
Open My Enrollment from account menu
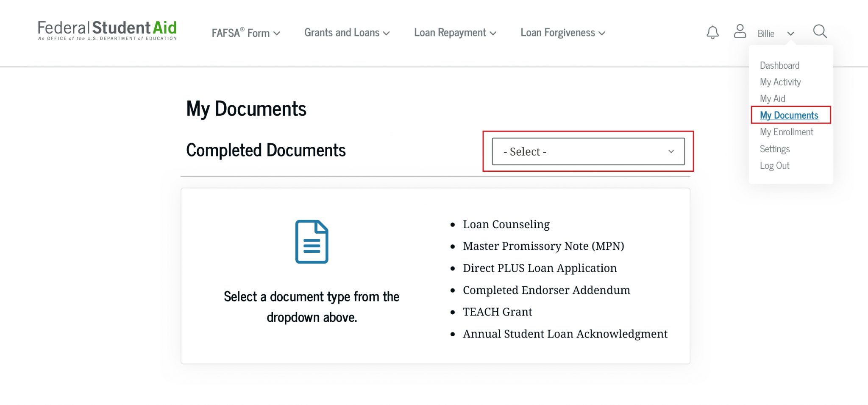tap(786, 132)
